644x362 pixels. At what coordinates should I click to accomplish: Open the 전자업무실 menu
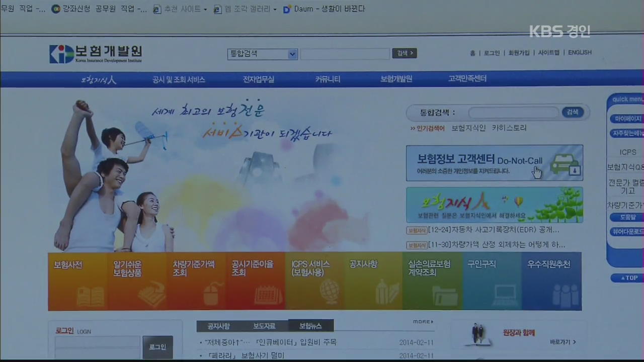point(259,79)
